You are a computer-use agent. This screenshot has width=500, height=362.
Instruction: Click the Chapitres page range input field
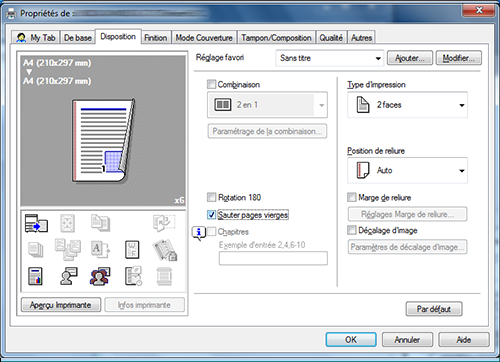[x=273, y=258]
